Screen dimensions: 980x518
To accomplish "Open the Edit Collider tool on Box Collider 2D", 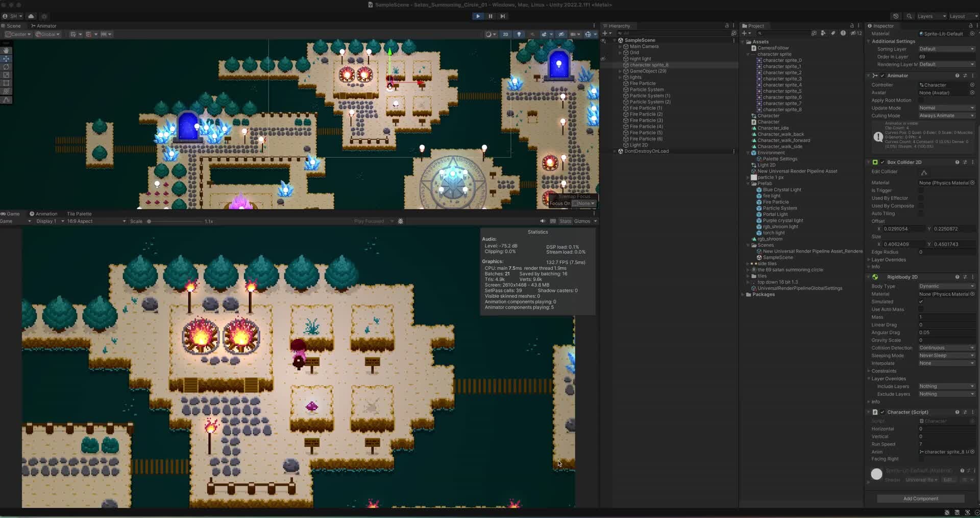I will [923, 173].
